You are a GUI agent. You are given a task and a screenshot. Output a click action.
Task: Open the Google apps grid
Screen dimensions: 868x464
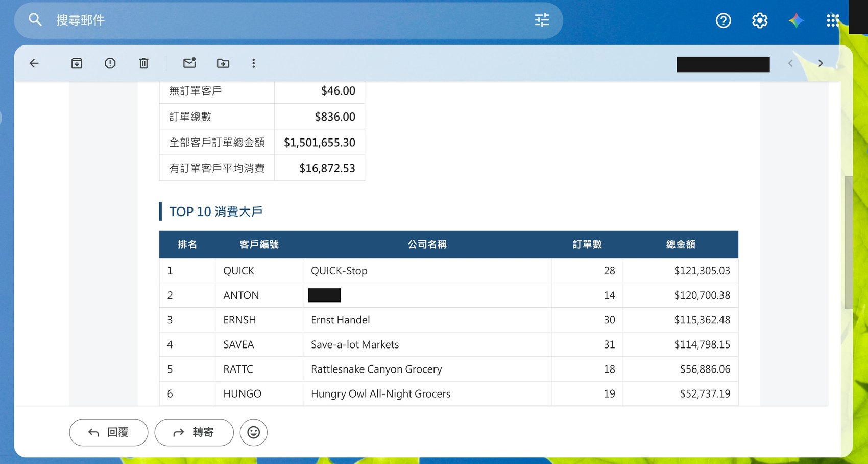point(833,20)
